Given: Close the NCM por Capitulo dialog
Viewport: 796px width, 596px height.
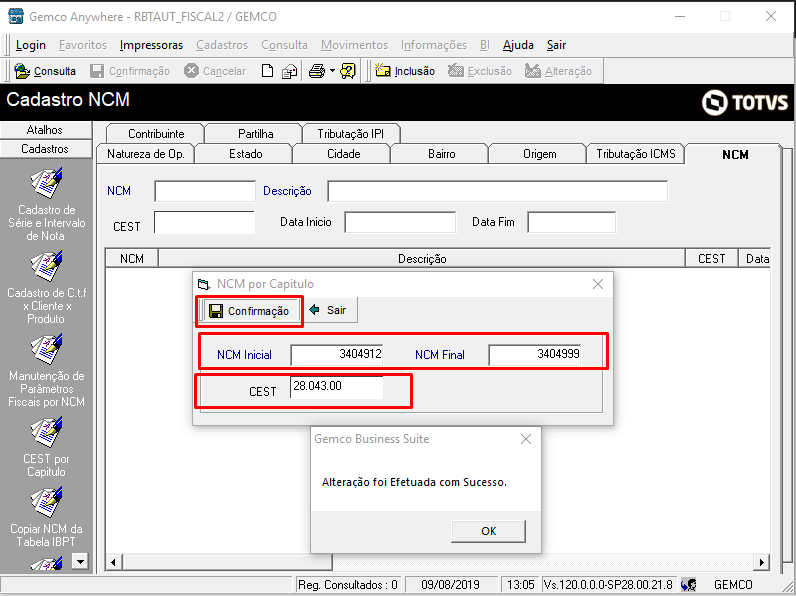Looking at the screenshot, I should (598, 284).
